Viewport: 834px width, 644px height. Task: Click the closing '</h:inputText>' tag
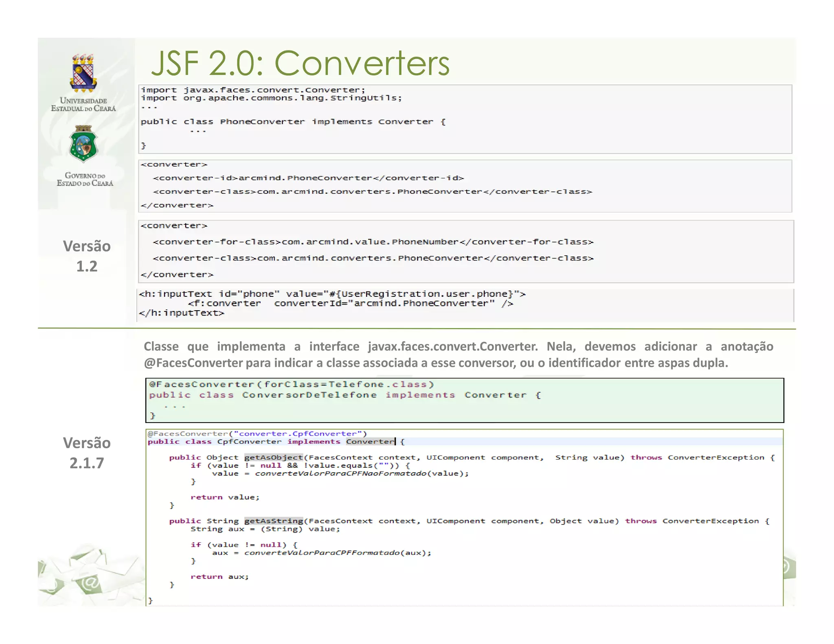182,313
